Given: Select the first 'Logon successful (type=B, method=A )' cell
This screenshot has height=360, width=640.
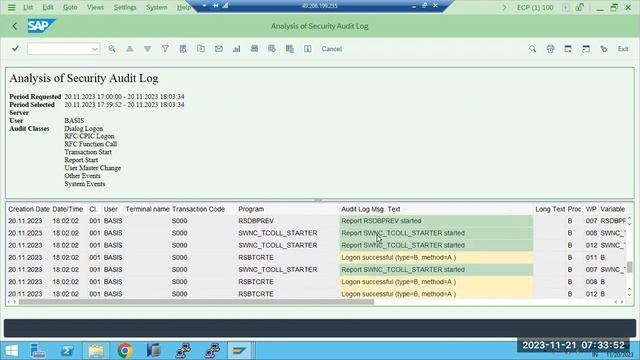Looking at the screenshot, I should [x=436, y=258].
